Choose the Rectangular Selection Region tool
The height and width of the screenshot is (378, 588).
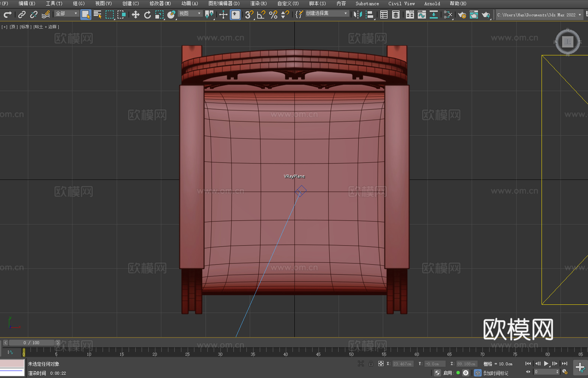pyautogui.click(x=110, y=14)
